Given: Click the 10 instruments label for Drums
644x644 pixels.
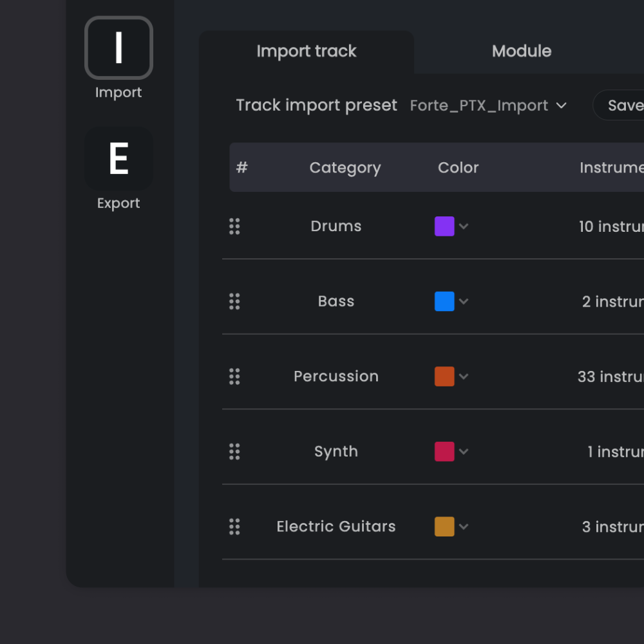Looking at the screenshot, I should click(611, 226).
